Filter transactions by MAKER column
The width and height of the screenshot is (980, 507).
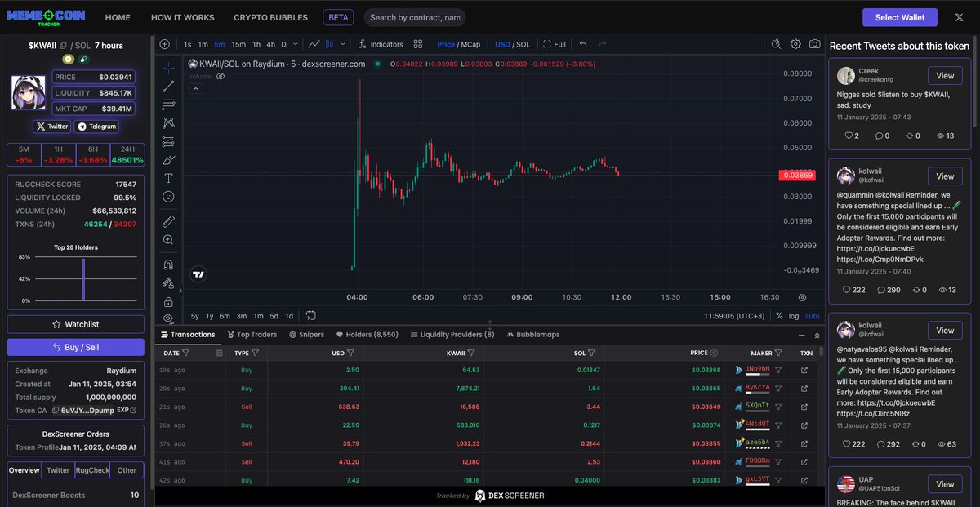click(x=778, y=354)
